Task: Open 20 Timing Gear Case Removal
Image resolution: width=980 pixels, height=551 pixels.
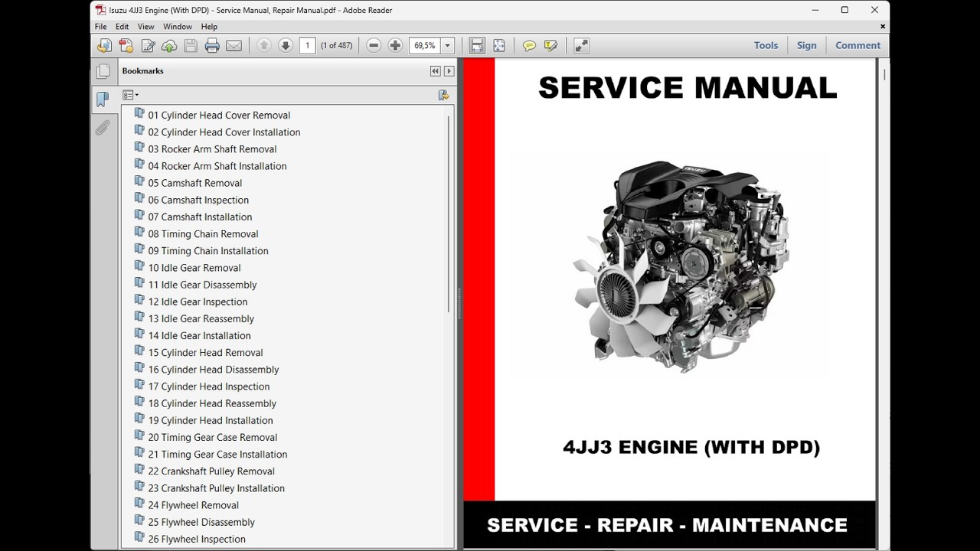Action: coord(213,438)
